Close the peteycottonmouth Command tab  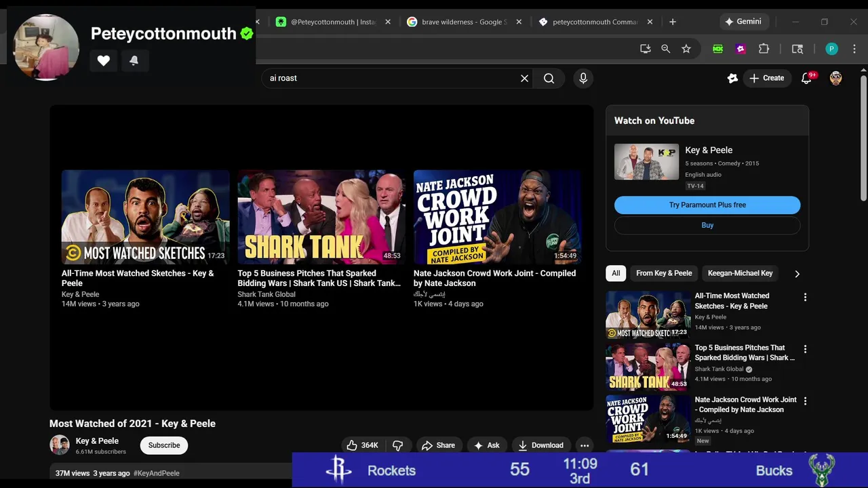(x=650, y=22)
